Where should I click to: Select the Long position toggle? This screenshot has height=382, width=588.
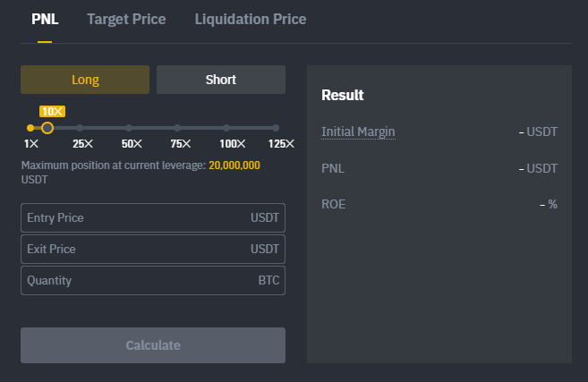[x=85, y=80]
